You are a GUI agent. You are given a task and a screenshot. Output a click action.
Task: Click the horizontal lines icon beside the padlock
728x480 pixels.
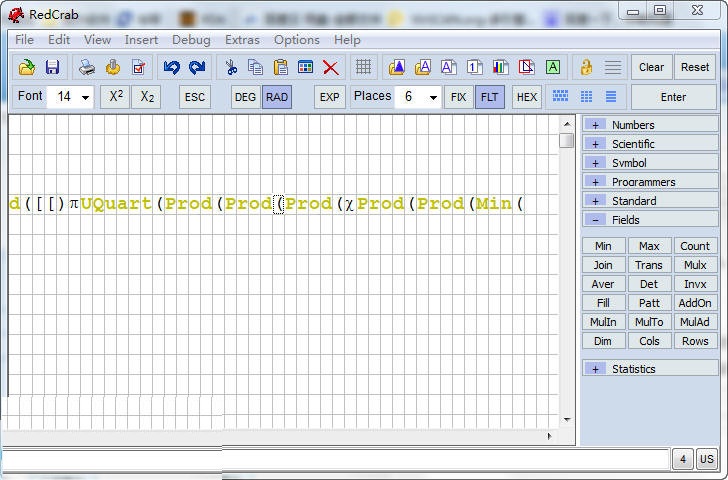(613, 67)
